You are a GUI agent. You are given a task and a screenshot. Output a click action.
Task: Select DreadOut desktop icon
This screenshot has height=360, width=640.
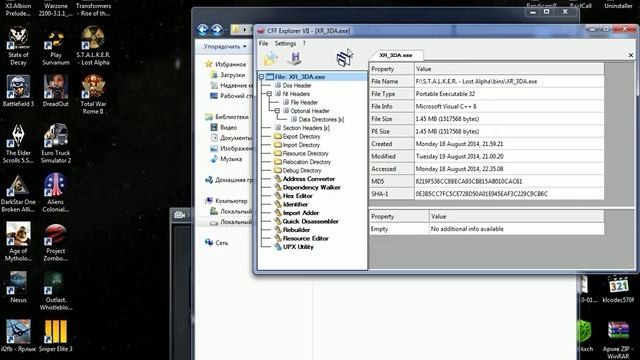pyautogui.click(x=56, y=91)
